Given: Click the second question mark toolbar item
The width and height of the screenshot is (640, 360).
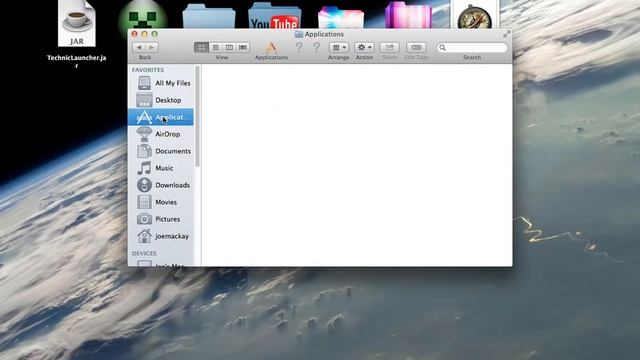Looking at the screenshot, I should coord(317,47).
